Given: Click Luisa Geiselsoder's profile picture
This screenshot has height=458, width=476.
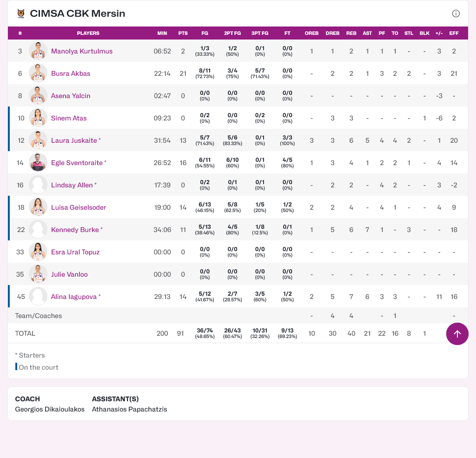Looking at the screenshot, I should click(38, 207).
